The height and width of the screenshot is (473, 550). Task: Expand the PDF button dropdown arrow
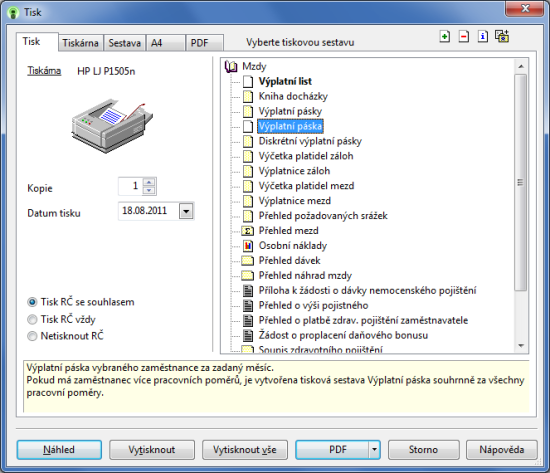coord(374,449)
